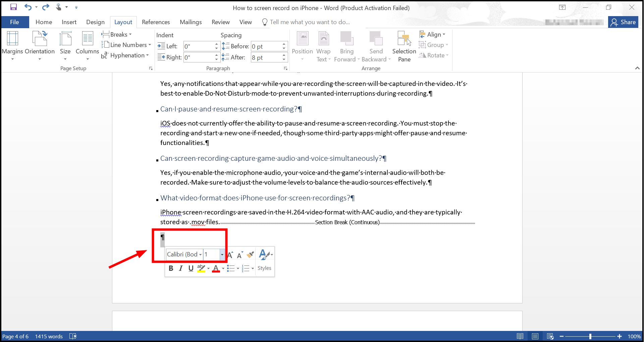Switch to Print Layout view

point(535,336)
